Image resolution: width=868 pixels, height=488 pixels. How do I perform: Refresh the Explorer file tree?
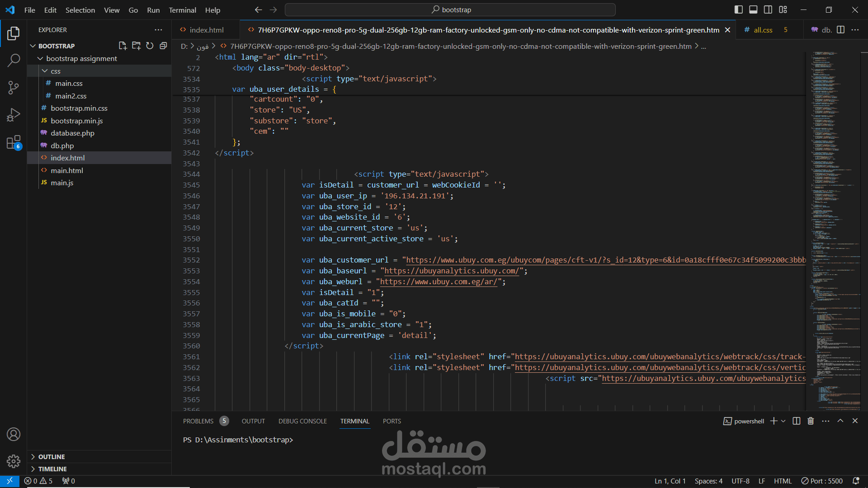150,46
